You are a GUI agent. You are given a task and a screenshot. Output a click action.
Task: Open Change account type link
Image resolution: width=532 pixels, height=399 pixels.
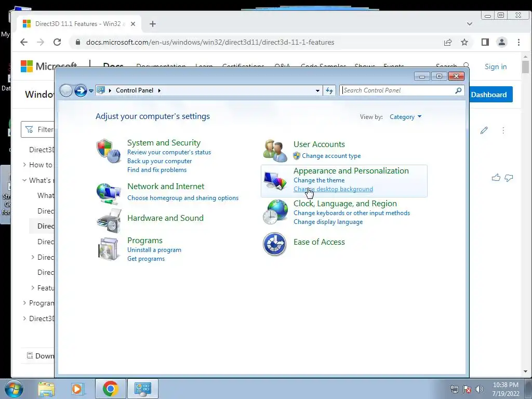click(331, 156)
